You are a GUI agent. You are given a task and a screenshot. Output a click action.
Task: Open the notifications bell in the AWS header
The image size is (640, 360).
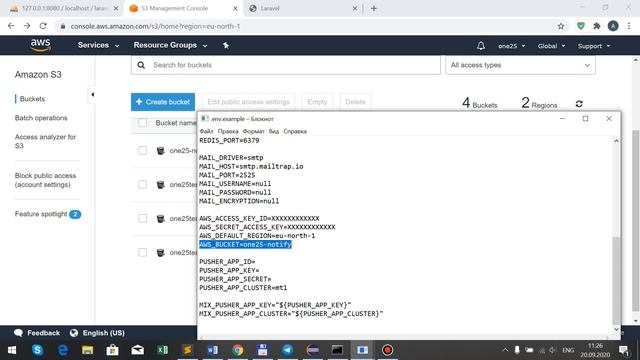click(x=481, y=46)
